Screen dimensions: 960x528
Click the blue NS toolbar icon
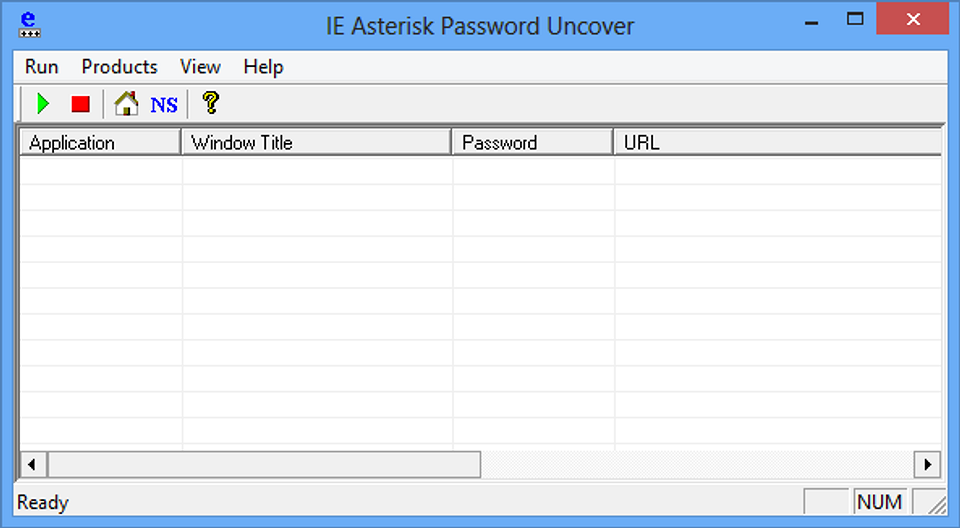(x=164, y=105)
